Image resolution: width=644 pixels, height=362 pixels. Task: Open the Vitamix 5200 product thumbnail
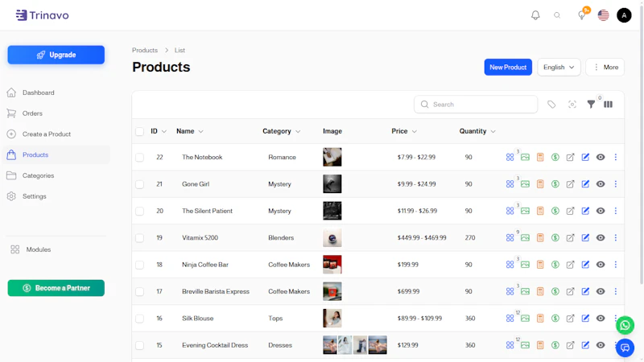(332, 237)
